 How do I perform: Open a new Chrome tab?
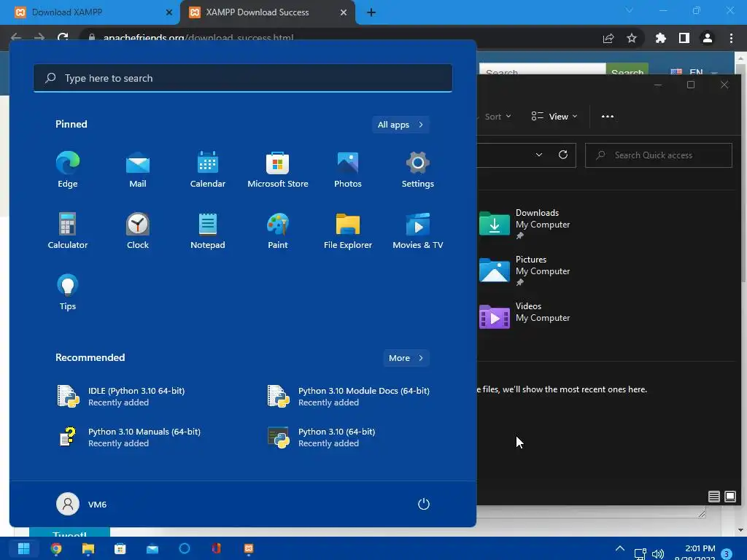371,12
